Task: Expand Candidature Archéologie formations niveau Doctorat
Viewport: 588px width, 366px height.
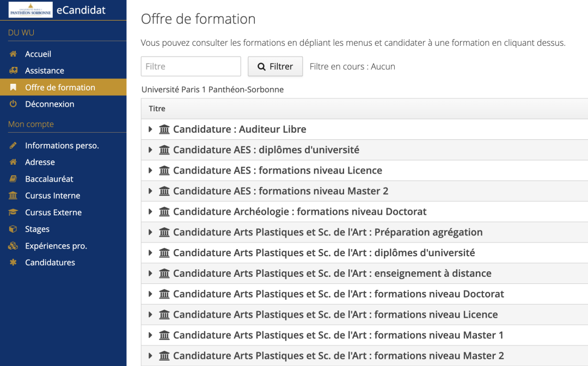Action: click(150, 212)
